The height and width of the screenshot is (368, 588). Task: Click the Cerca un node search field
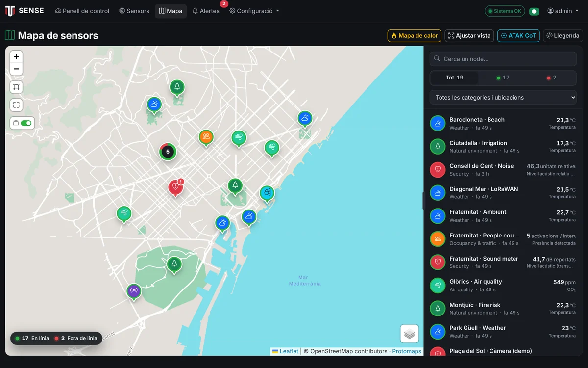pos(503,59)
